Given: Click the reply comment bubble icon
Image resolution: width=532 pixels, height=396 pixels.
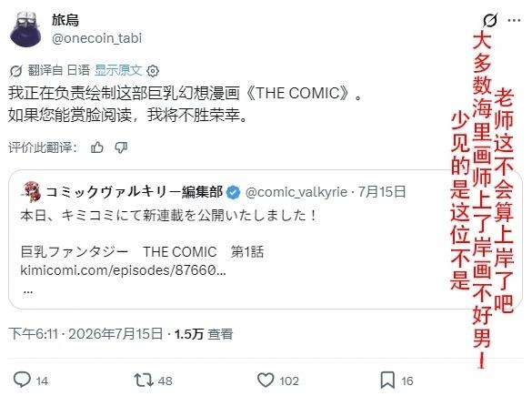Looking at the screenshot, I should 22,380.
